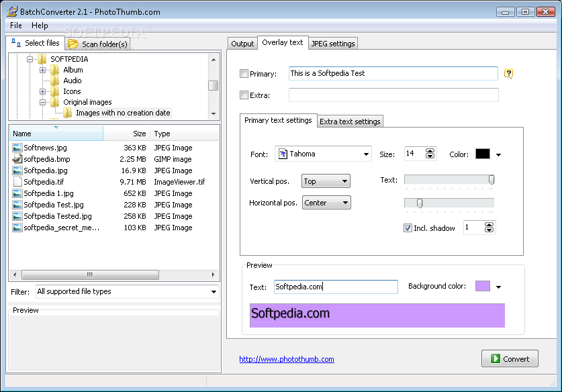Open the Background color dropdown arrow

[x=498, y=287]
